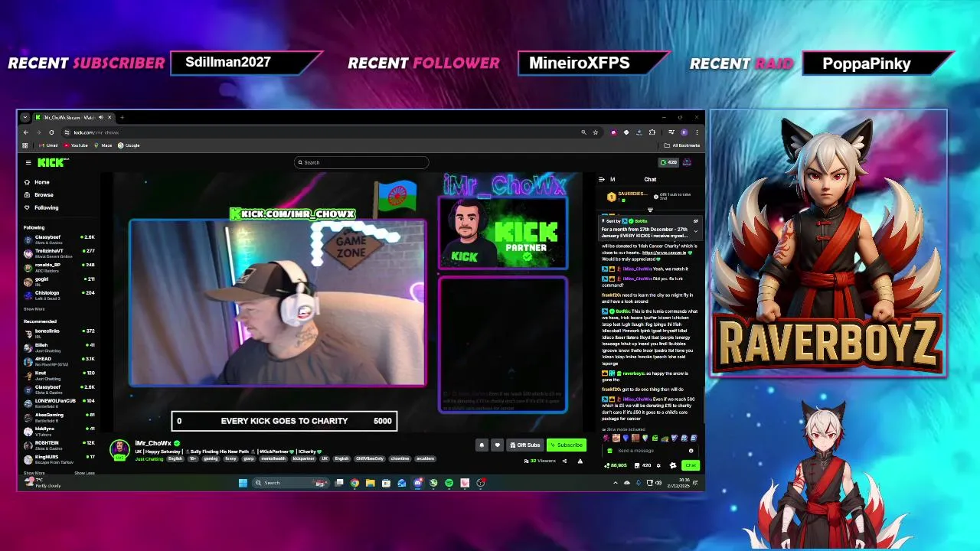This screenshot has width=980, height=551.
Task: Open the cancer.ie link in chat
Action: 664,253
